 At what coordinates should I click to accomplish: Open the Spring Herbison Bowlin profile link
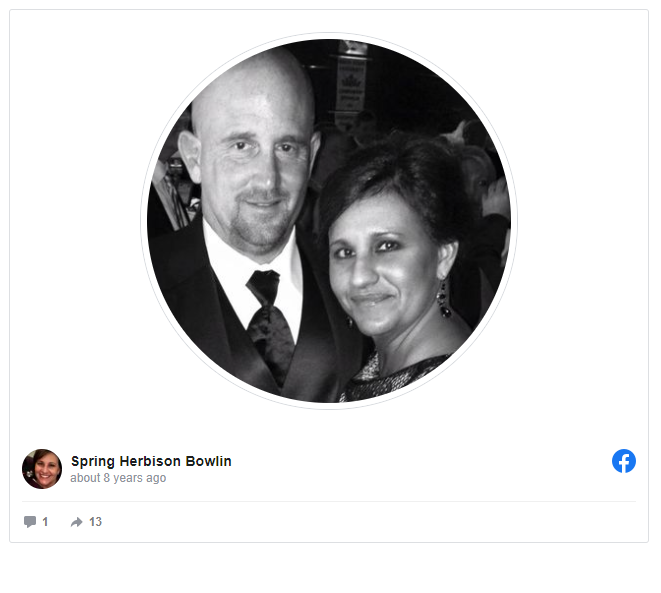(x=151, y=461)
